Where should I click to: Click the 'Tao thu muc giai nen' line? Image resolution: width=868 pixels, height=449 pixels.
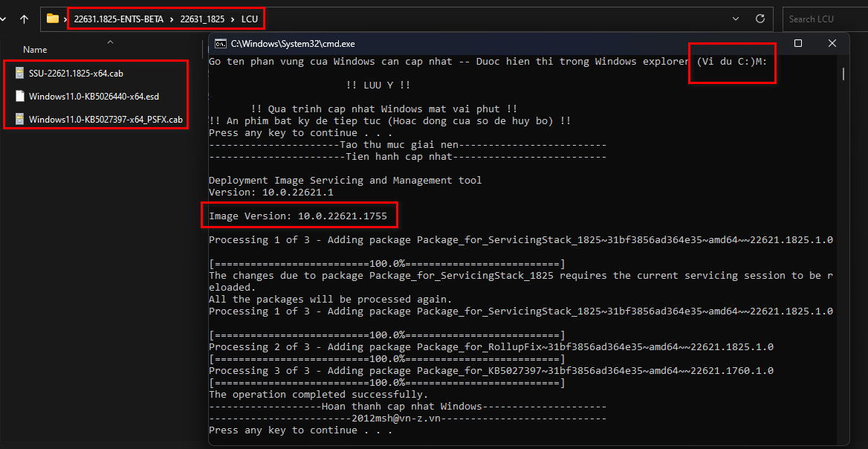(408, 145)
